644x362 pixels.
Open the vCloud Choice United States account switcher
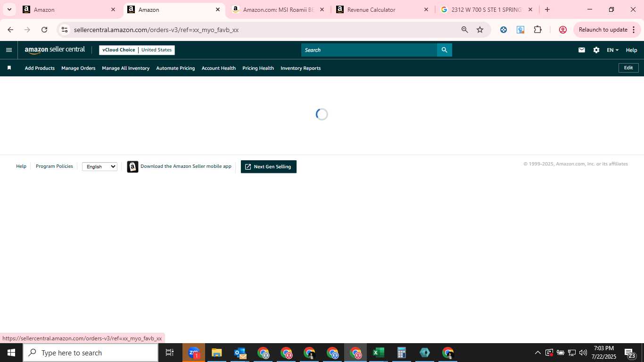(137, 50)
